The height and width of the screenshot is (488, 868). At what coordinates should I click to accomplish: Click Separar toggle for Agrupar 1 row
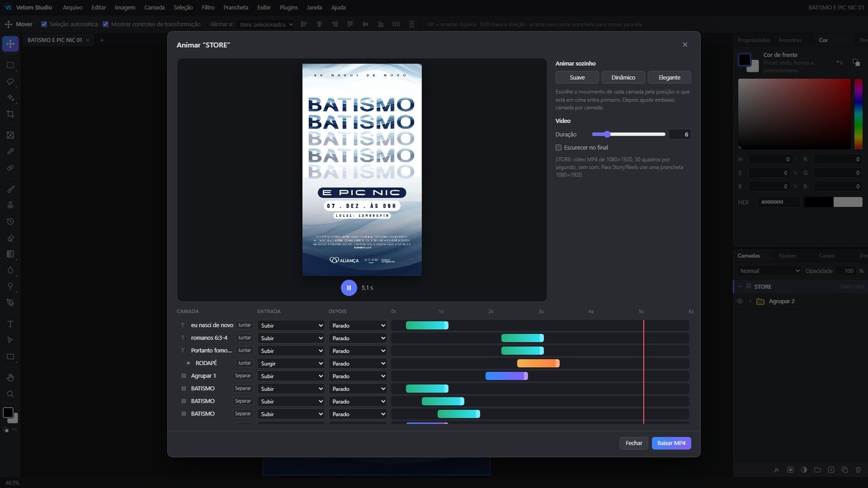pyautogui.click(x=243, y=376)
